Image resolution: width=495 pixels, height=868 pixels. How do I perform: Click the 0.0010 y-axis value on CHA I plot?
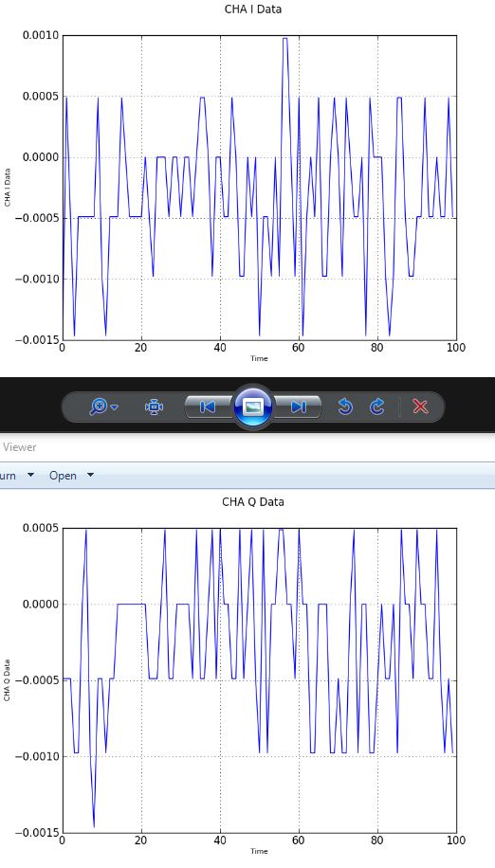click(41, 36)
